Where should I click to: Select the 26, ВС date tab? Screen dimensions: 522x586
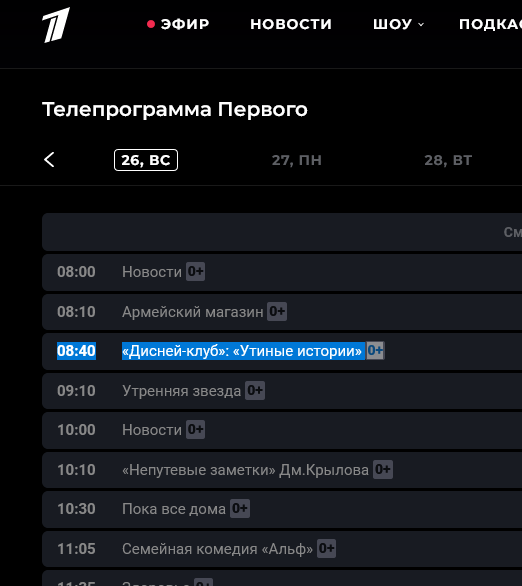[146, 160]
